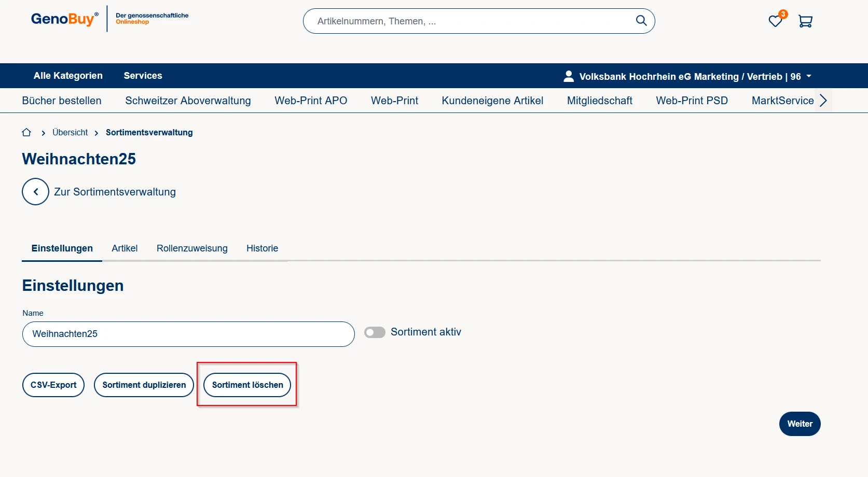Go to Übersicht breadcrumb link
The image size is (868, 477).
(x=70, y=133)
